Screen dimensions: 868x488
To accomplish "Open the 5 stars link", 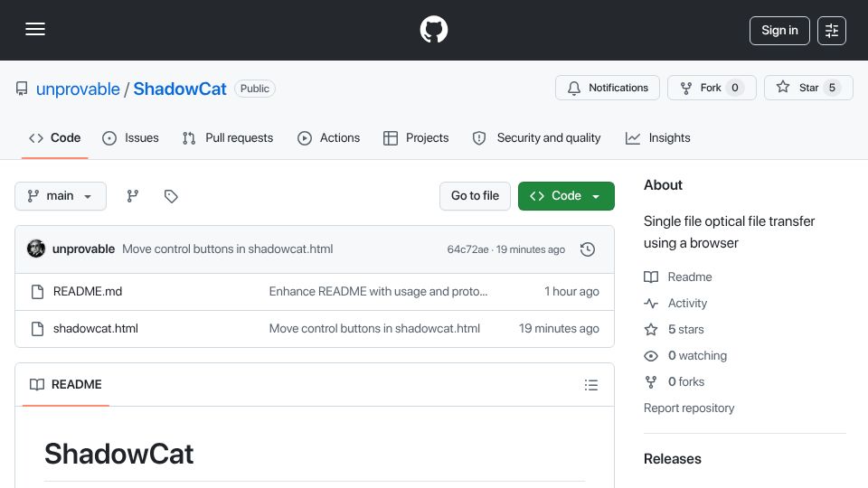I will pyautogui.click(x=675, y=329).
